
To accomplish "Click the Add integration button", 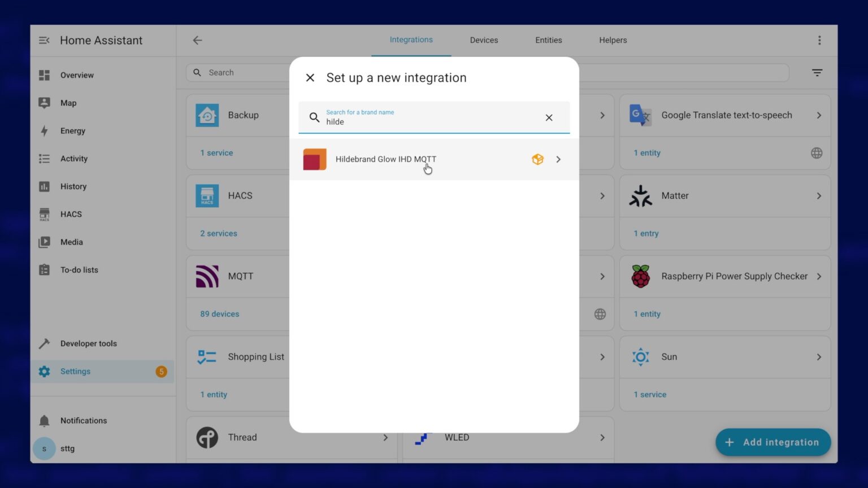I will pyautogui.click(x=773, y=442).
